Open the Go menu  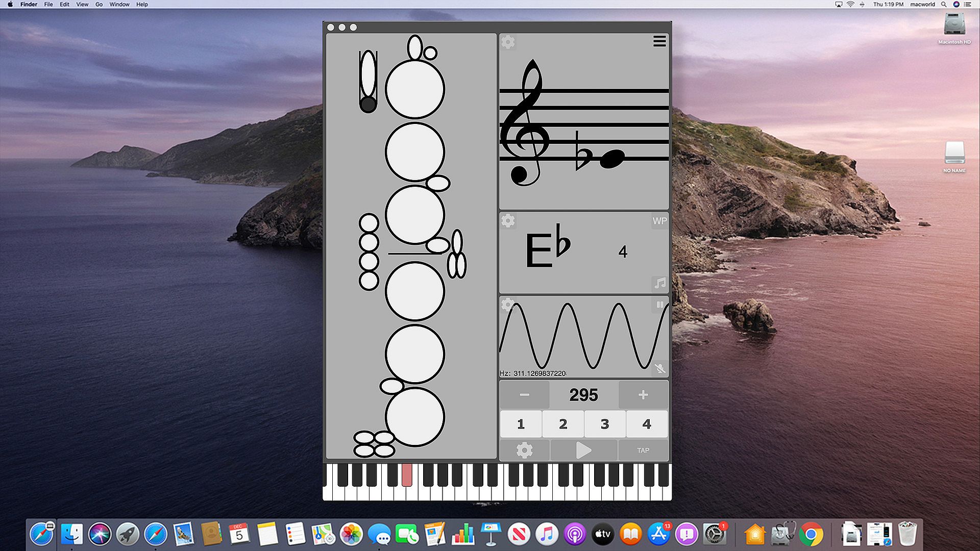click(x=99, y=4)
